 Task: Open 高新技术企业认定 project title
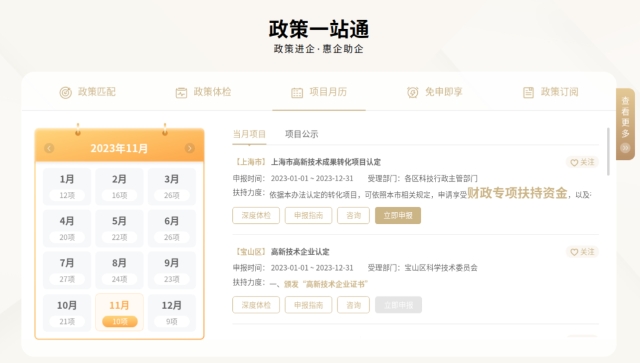point(300,252)
